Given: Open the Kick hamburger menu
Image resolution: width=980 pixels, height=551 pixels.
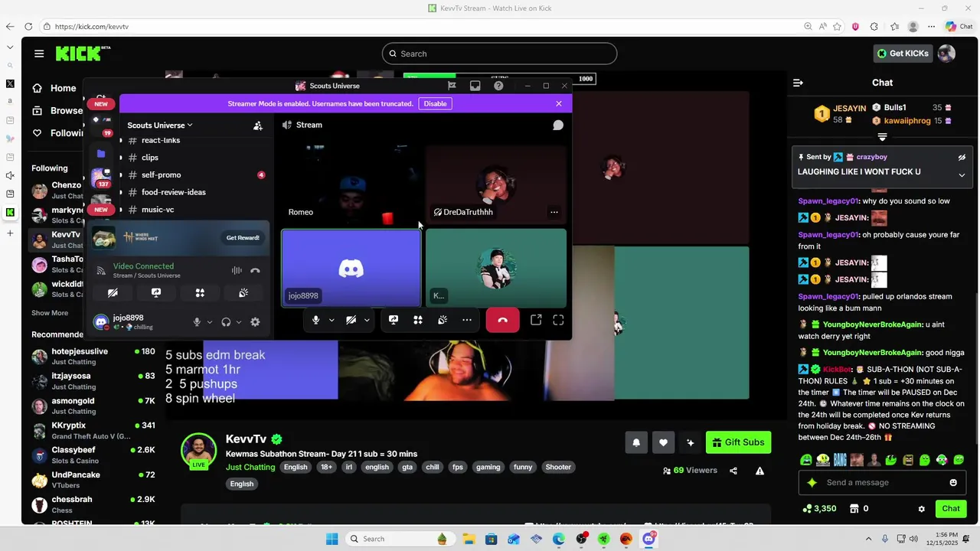Looking at the screenshot, I should (39, 54).
